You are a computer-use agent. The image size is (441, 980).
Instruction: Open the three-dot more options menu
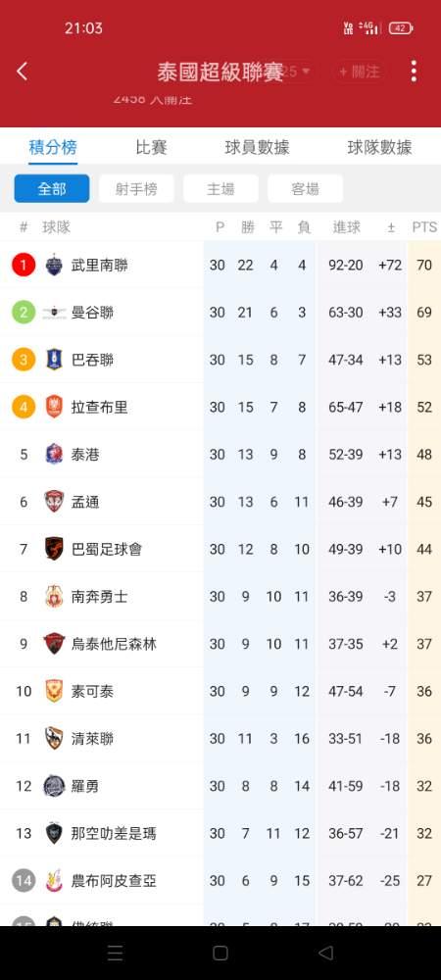(x=414, y=72)
